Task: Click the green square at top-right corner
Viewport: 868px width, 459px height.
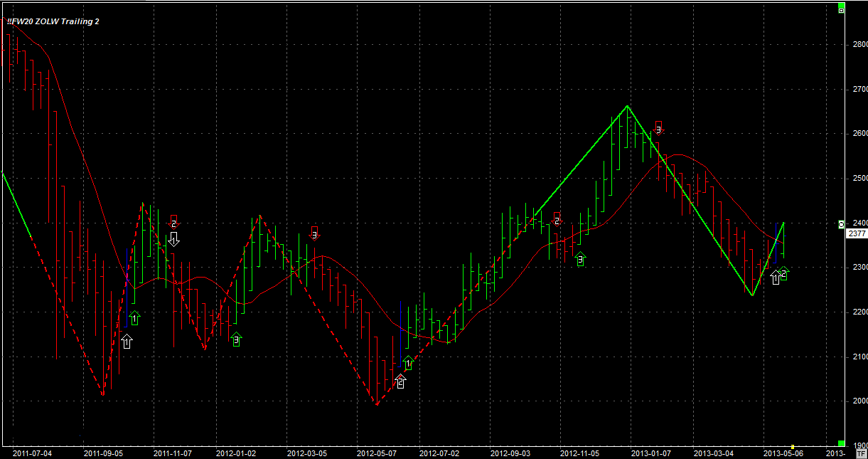Action: [842, 10]
